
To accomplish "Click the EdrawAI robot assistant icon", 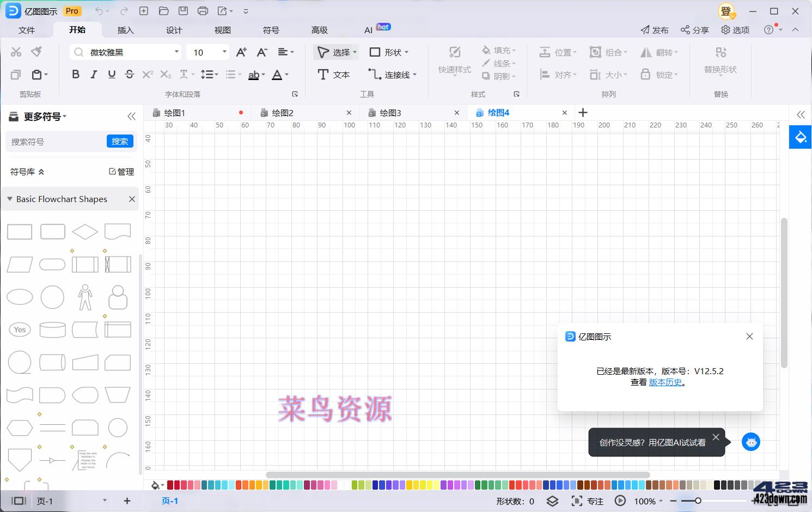I will pyautogui.click(x=751, y=442).
